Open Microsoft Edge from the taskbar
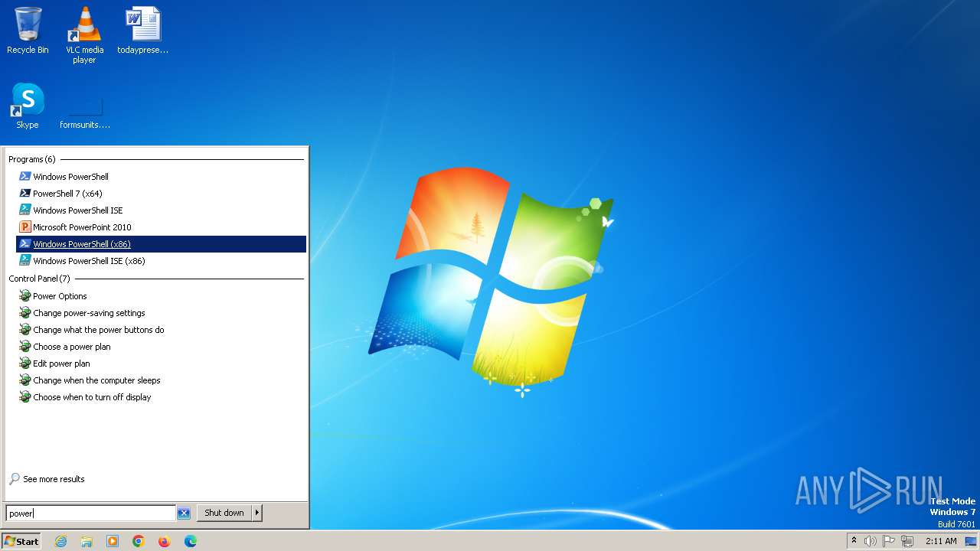This screenshot has height=551, width=980. (x=191, y=541)
